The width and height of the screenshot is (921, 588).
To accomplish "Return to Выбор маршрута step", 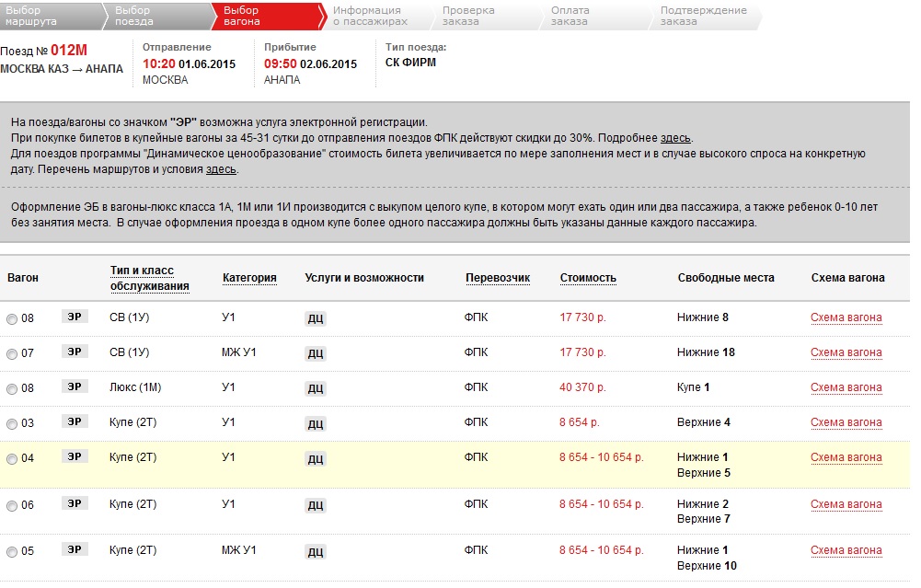I will [x=37, y=16].
